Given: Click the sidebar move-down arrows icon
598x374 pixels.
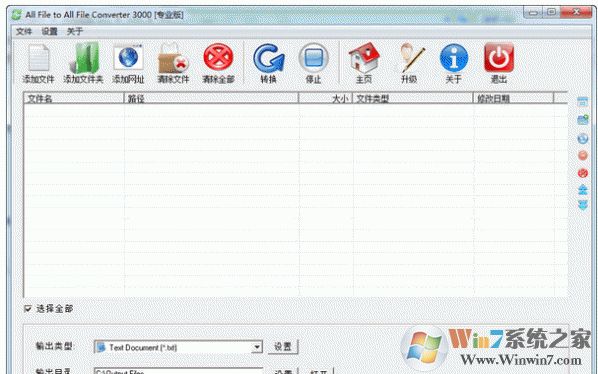Looking at the screenshot, I should click(583, 205).
